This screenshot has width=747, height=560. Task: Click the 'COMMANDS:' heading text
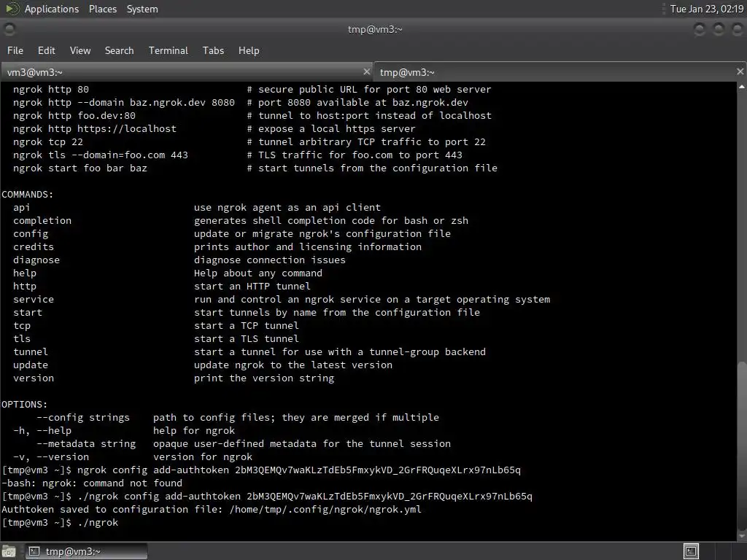click(28, 194)
